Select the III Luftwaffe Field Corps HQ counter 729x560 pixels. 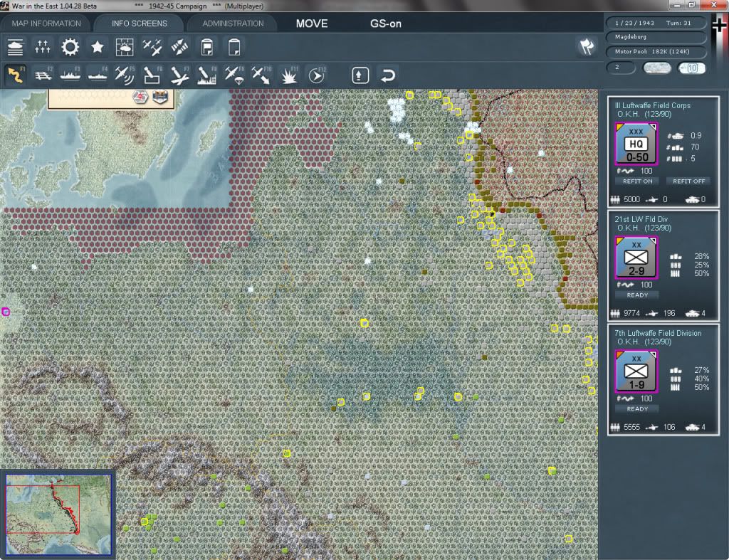point(636,144)
